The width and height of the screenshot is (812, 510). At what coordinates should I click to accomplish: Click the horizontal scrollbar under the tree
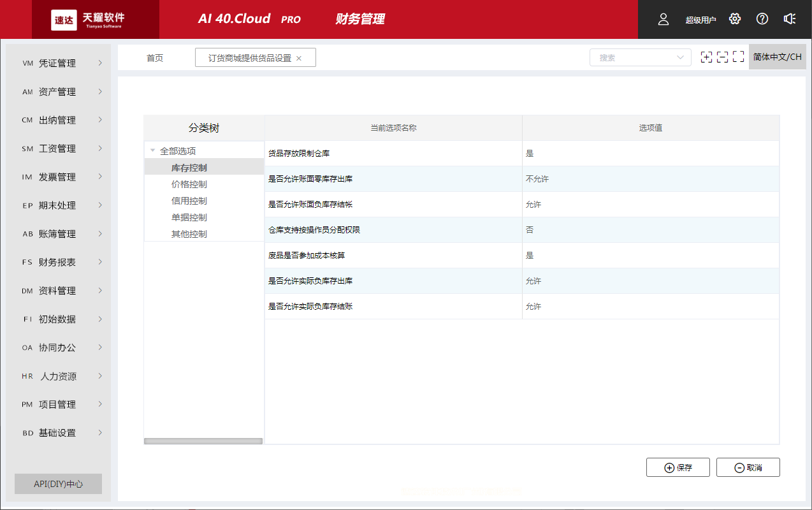click(203, 441)
